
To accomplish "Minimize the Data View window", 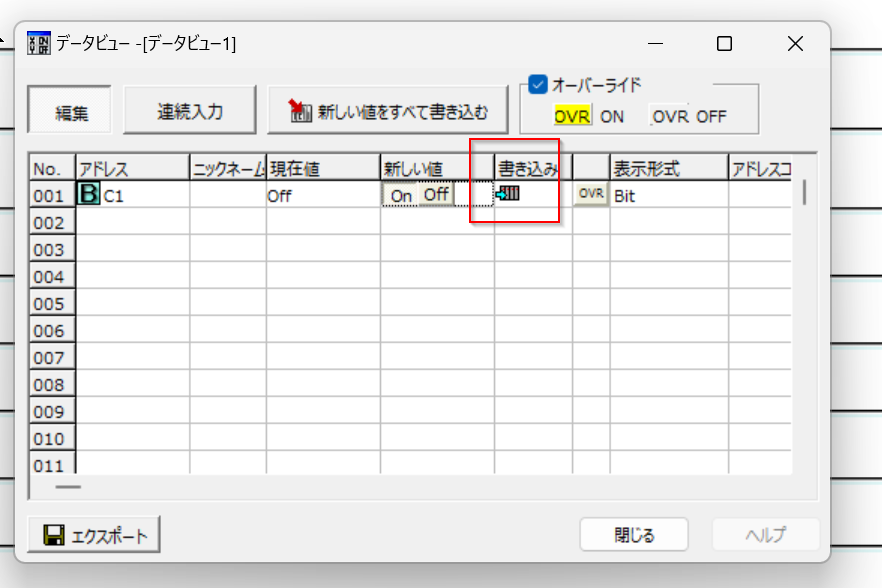I will (655, 43).
